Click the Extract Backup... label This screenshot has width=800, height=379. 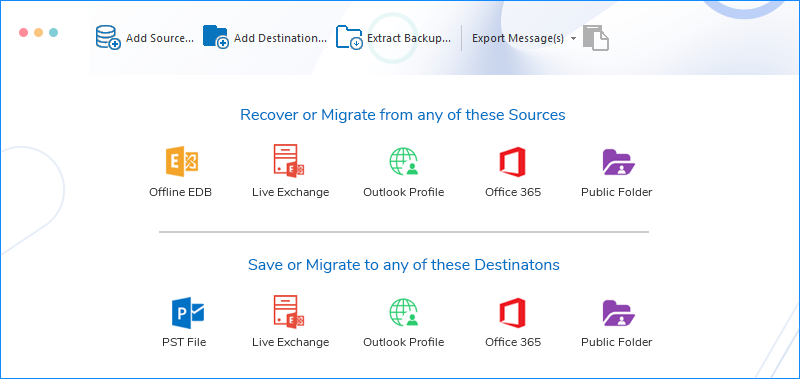click(409, 38)
